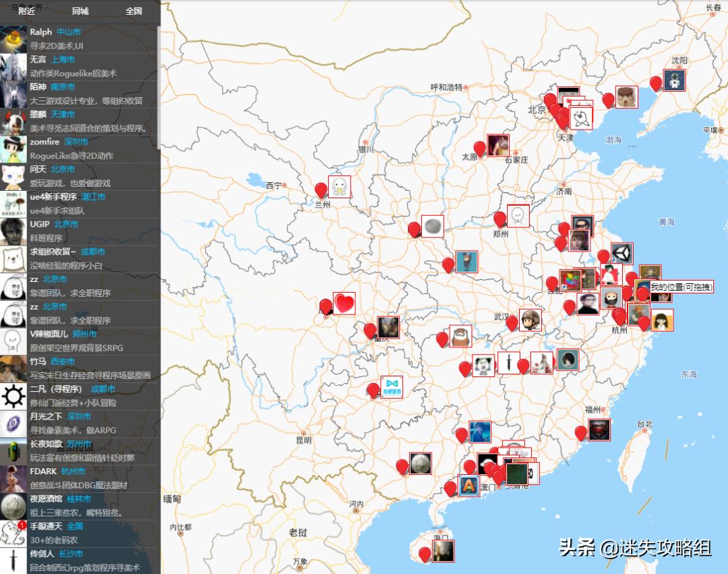Screen dimensions: 728x574
Task: Switch to the 附近 tab
Action: 26,11
